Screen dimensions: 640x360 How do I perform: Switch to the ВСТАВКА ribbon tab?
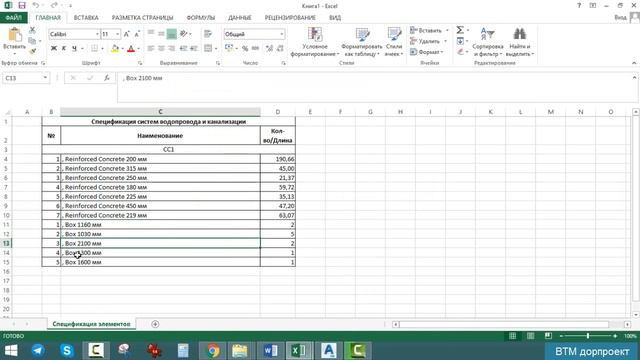[86, 18]
